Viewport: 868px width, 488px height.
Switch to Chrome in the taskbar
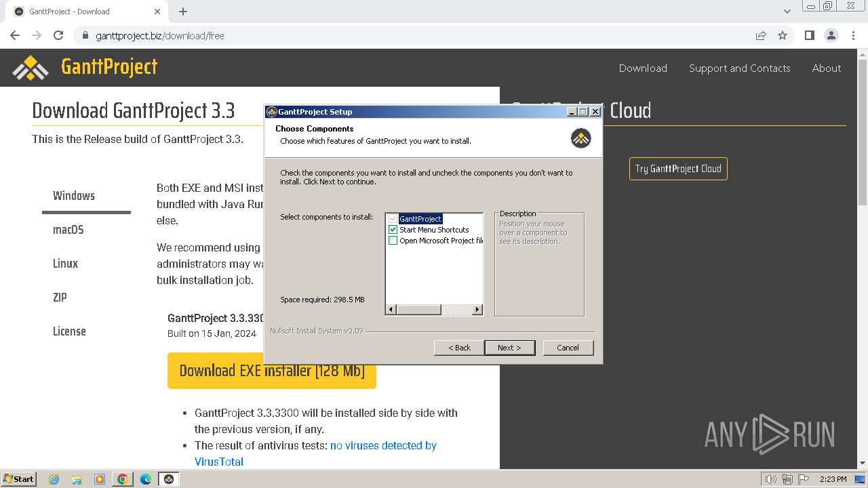[x=123, y=479]
